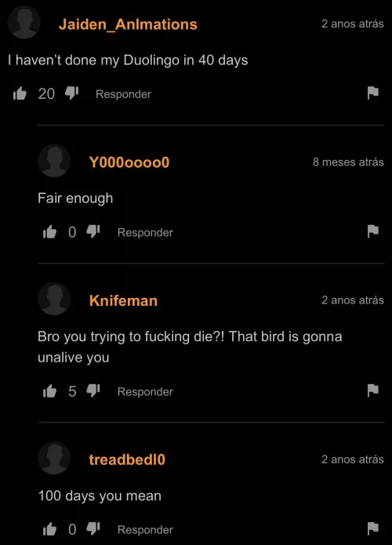Dislike the Jaiden_AnImations comment
392x545 pixels.
coord(72,93)
